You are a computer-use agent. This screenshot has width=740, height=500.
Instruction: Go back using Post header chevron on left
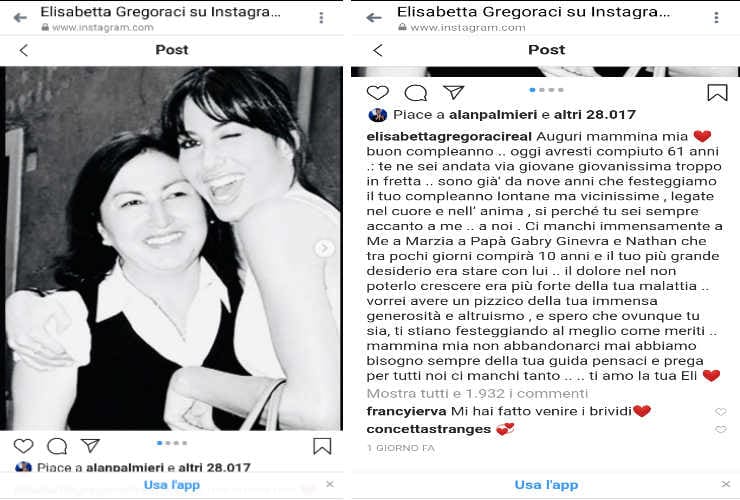[x=24, y=50]
